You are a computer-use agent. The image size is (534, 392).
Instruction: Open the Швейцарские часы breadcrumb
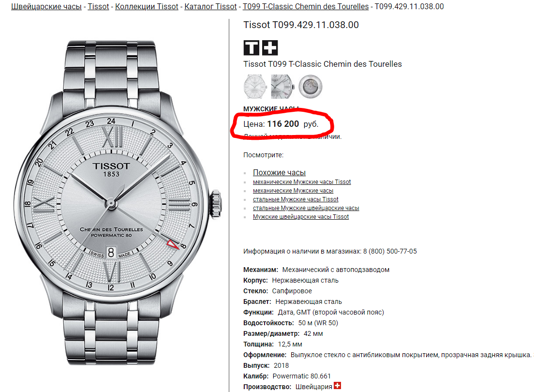46,6
